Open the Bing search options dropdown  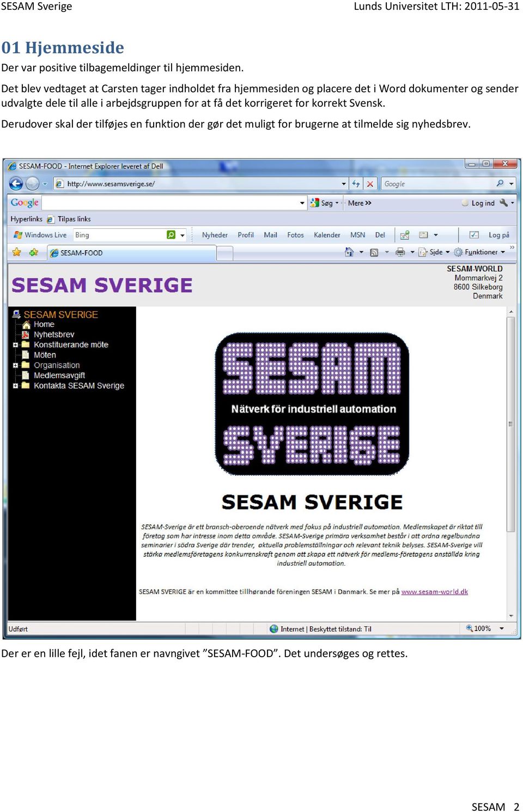tap(183, 235)
